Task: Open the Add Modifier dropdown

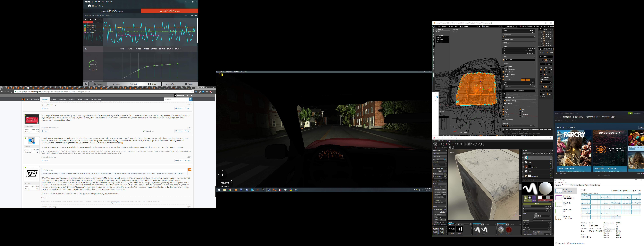Action: click(546, 57)
